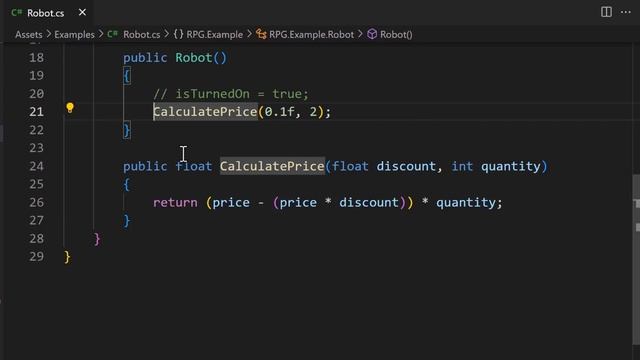Image resolution: width=640 pixels, height=360 pixels.
Task: Close the Robot.cs tab
Action: [x=82, y=13]
